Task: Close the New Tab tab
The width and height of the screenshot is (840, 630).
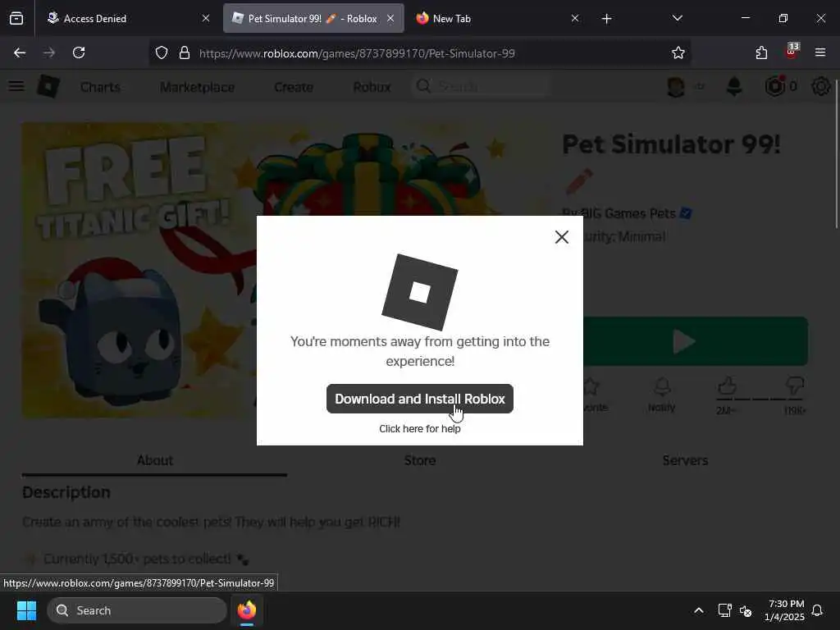Action: pyautogui.click(x=575, y=18)
